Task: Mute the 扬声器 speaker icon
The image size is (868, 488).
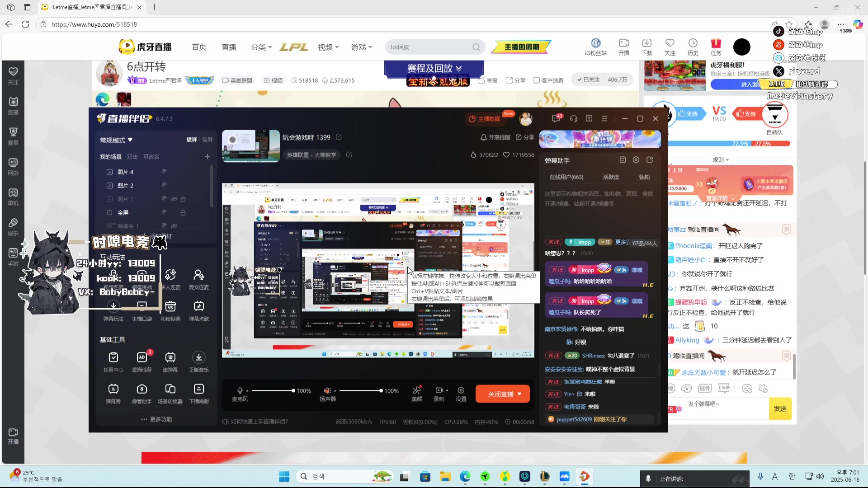Action: (x=327, y=390)
